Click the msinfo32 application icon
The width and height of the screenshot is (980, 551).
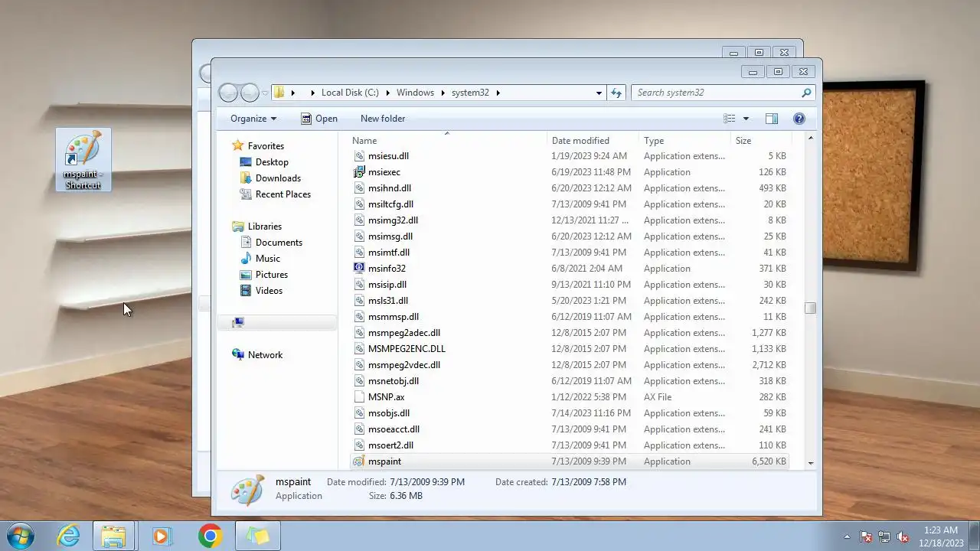point(359,269)
